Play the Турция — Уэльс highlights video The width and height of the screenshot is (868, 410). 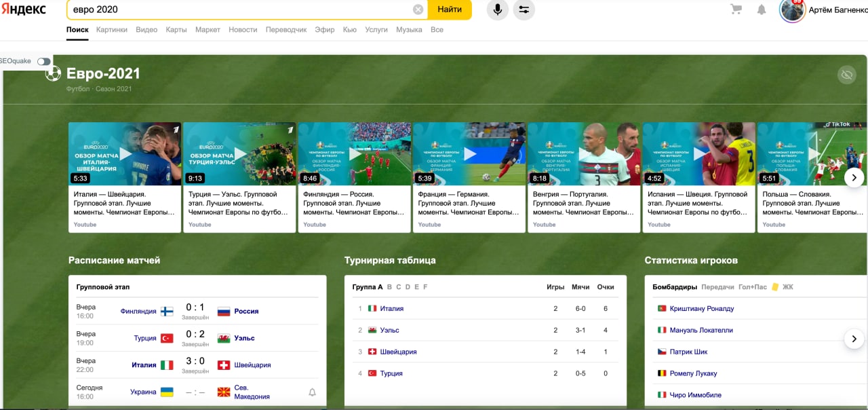point(239,154)
